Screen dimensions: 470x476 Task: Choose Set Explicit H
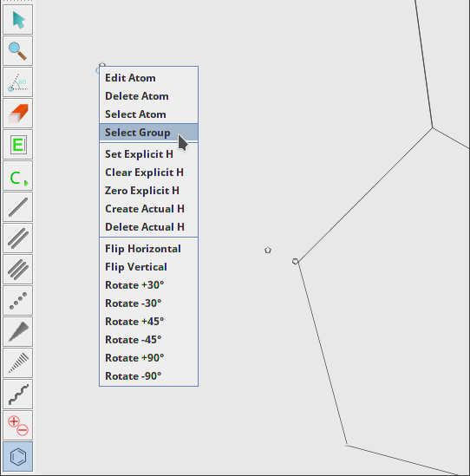tap(149, 154)
